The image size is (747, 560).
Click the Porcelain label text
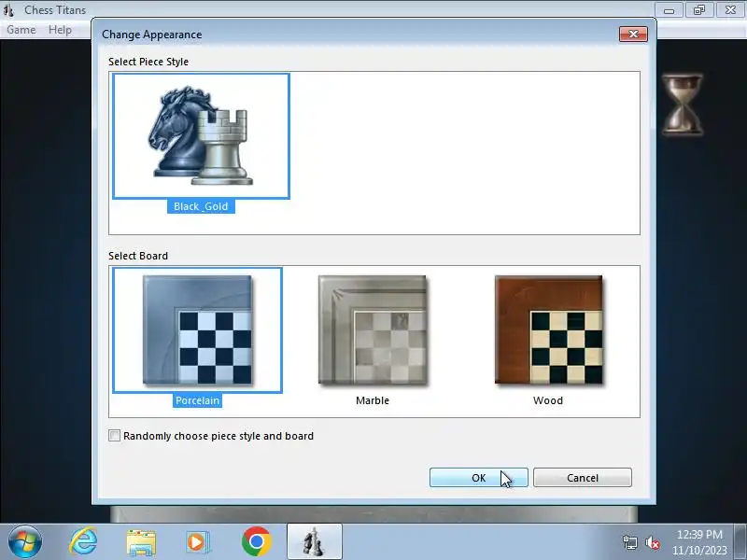point(197,400)
